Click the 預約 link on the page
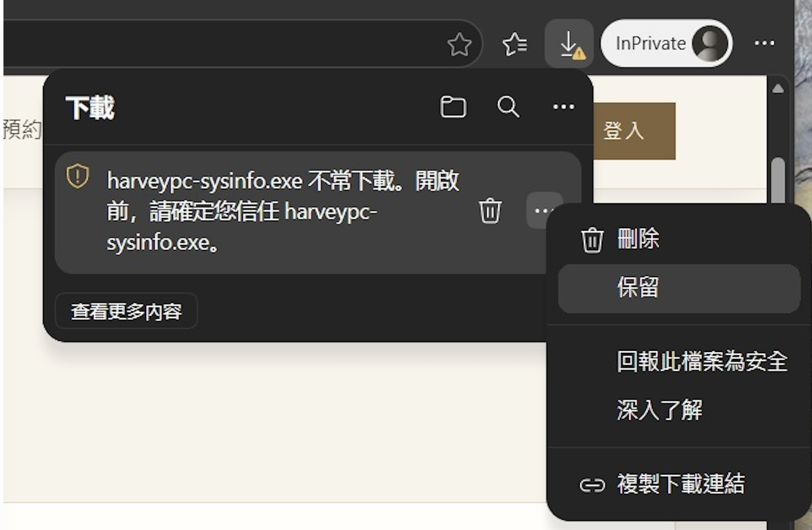Viewport: 812px width, 530px height. pos(22,130)
